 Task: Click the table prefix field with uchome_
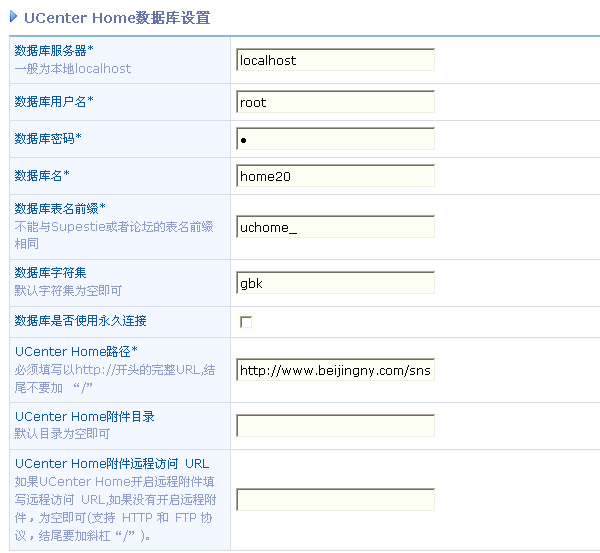coord(335,227)
